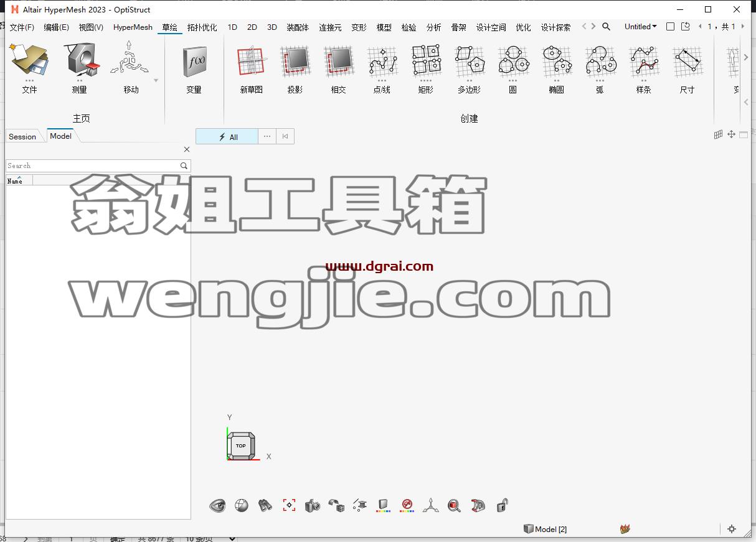756x542 pixels.
Task: Select the 投影 (Project) sketch tool
Action: click(x=295, y=62)
